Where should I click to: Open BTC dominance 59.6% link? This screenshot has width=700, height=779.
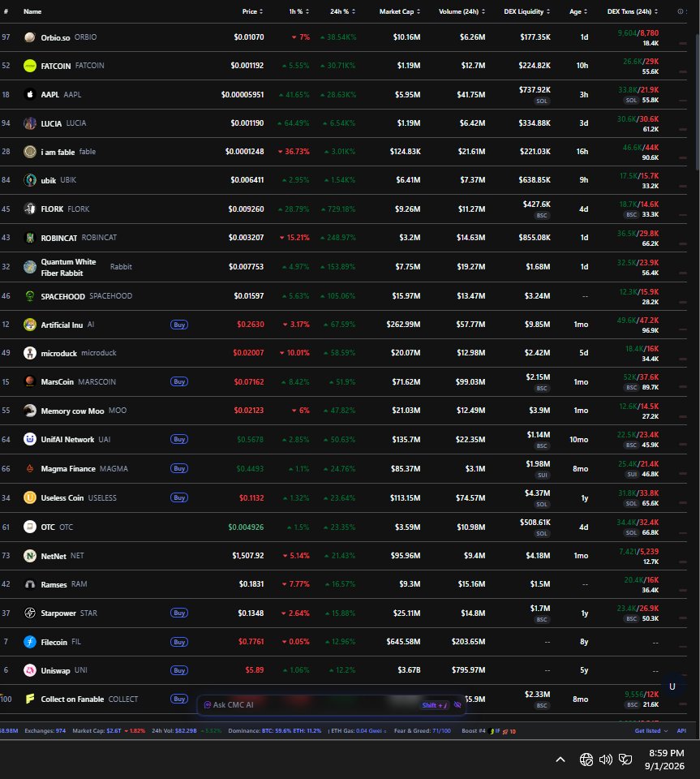pos(277,731)
